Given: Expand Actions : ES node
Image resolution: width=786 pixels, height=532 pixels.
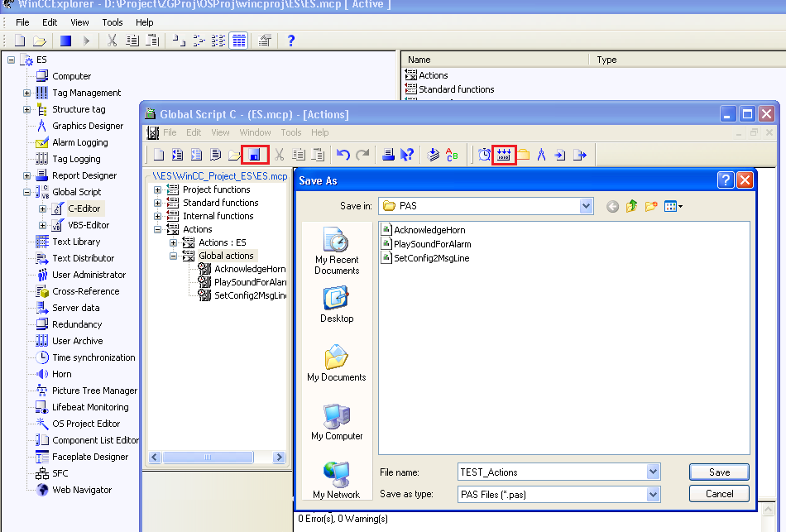Looking at the screenshot, I should tap(173, 242).
